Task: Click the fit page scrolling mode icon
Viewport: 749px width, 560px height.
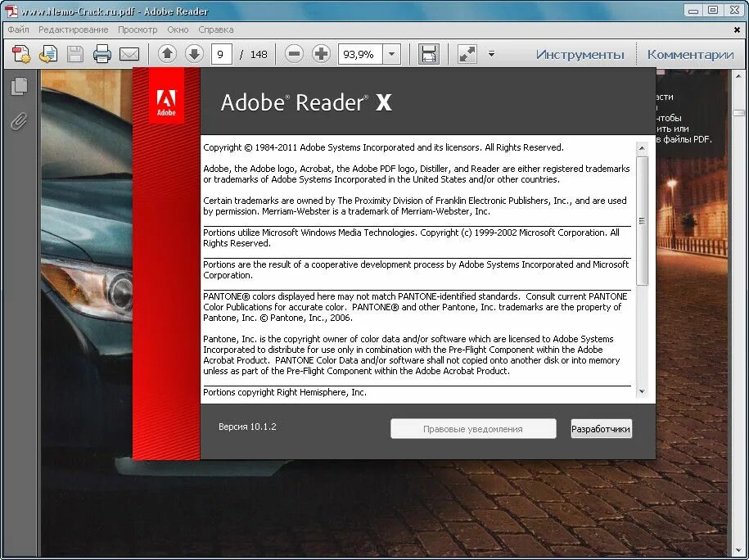Action: click(428, 54)
